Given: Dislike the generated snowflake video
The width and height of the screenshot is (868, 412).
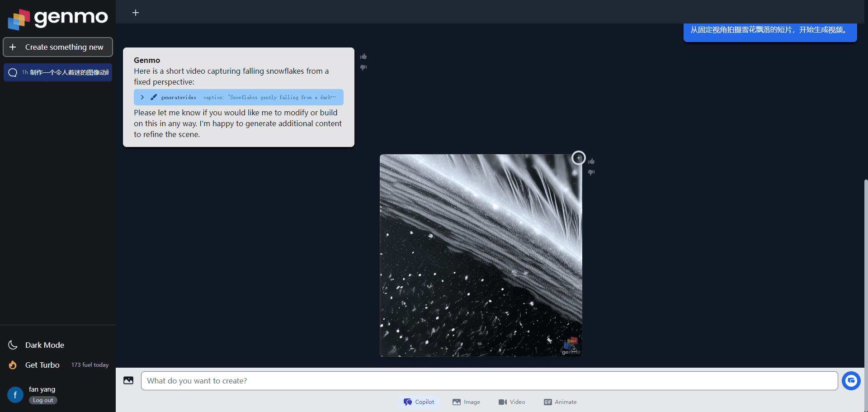Looking at the screenshot, I should (x=591, y=172).
